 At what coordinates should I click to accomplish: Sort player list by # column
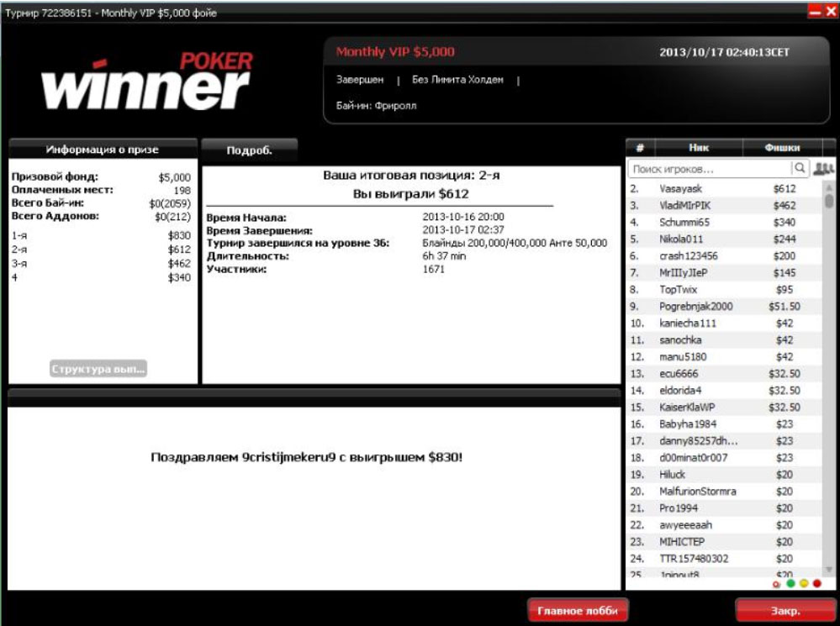click(640, 147)
